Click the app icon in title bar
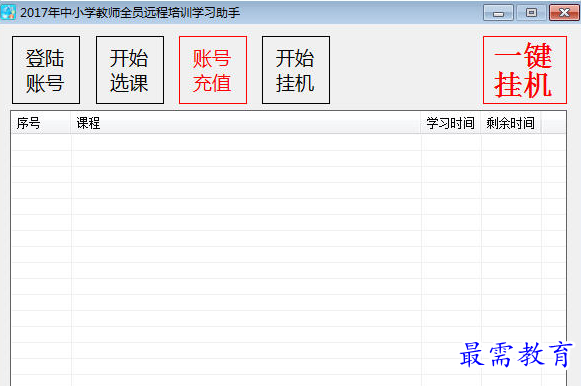This screenshot has width=581, height=386. pos(8,12)
